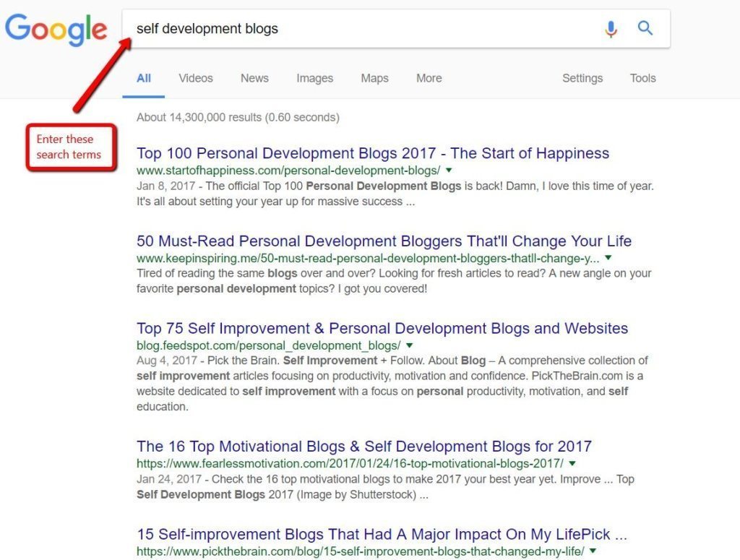Click the www.keepinspiring.me green URL text
The image size is (740, 560).
pyautogui.click(x=368, y=259)
